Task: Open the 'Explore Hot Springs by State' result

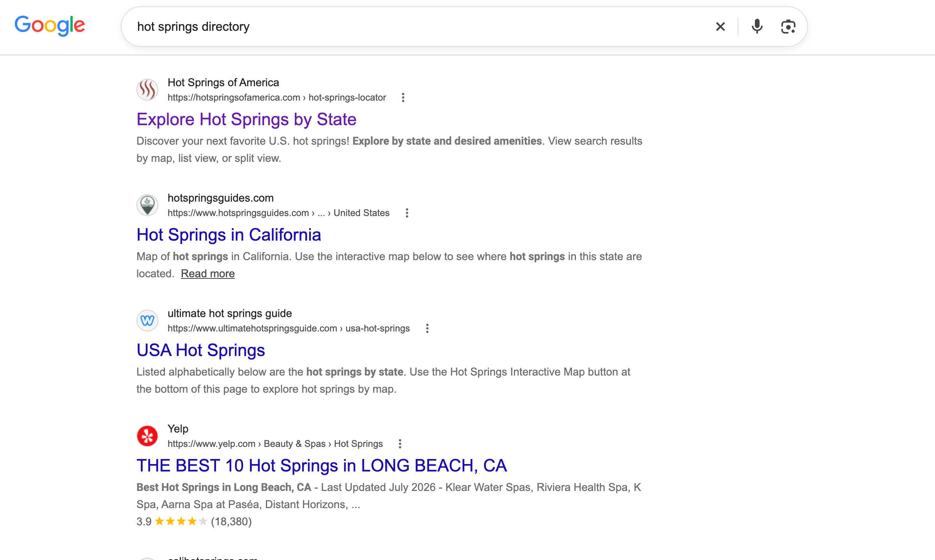Action: pos(246,119)
